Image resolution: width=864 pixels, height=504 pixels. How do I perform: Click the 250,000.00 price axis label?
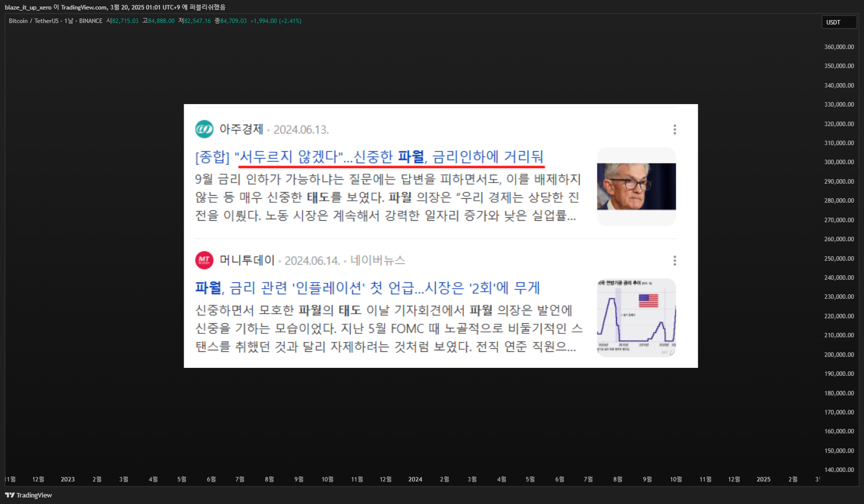coord(839,259)
